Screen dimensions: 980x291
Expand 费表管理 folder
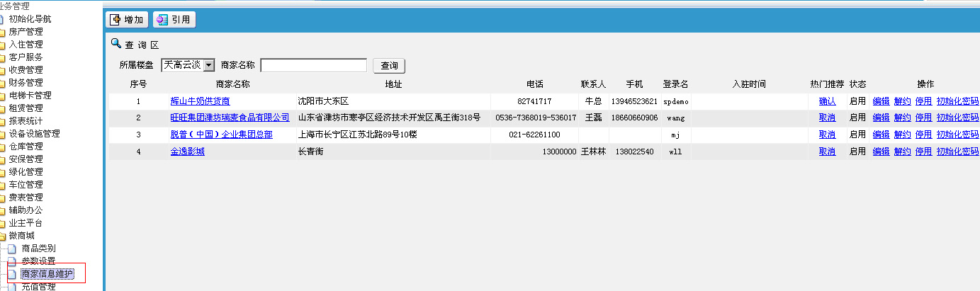(26, 198)
